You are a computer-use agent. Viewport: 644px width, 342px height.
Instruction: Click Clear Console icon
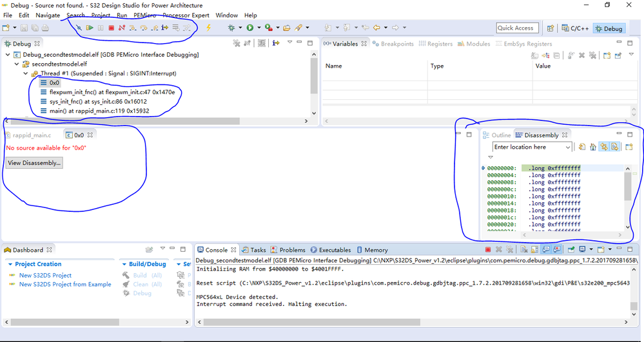(524, 250)
